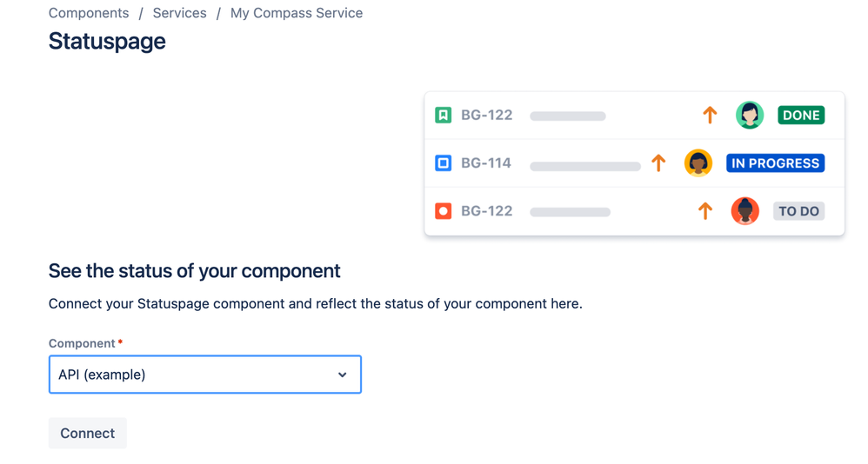
Task: Click the priority arrow in TO DO row
Action: click(704, 210)
